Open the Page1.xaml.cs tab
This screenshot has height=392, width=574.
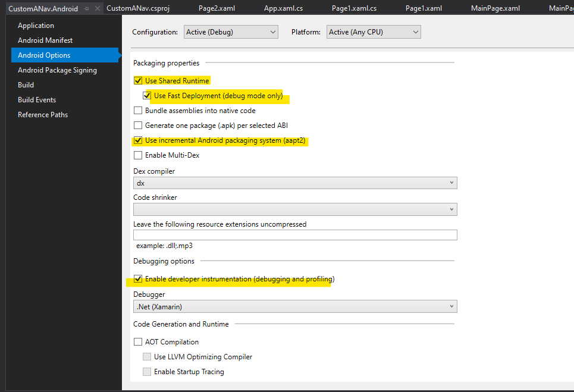pos(354,8)
